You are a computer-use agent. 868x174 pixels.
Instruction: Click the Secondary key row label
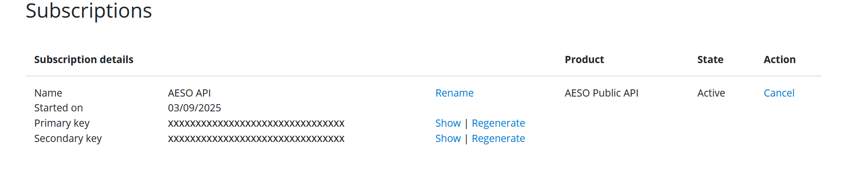[x=68, y=139]
